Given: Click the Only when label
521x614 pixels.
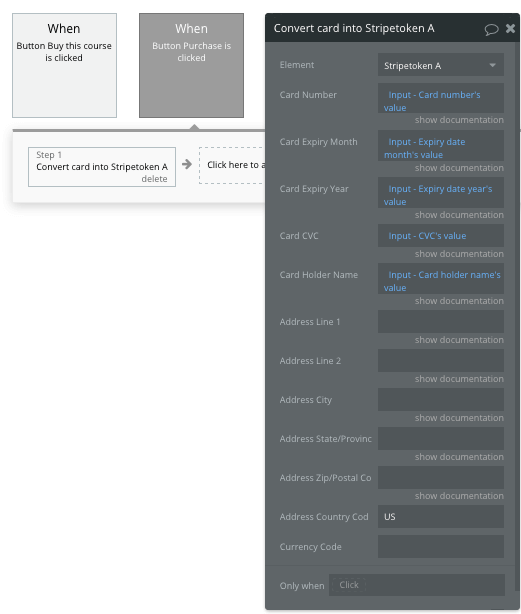Looking at the screenshot, I should (302, 586).
